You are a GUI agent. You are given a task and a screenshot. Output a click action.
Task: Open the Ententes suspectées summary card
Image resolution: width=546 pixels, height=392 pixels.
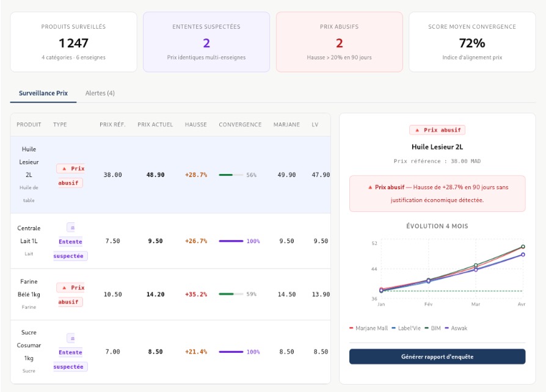tap(206, 42)
